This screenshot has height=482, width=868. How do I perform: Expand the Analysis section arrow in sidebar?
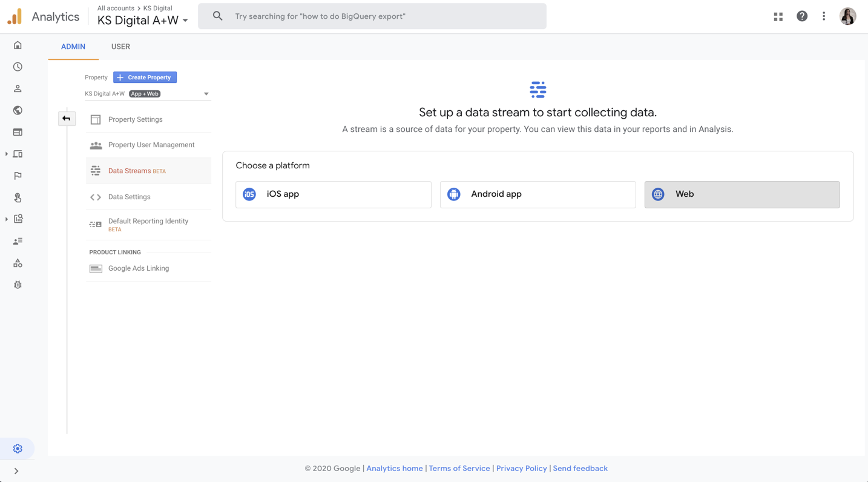point(7,219)
